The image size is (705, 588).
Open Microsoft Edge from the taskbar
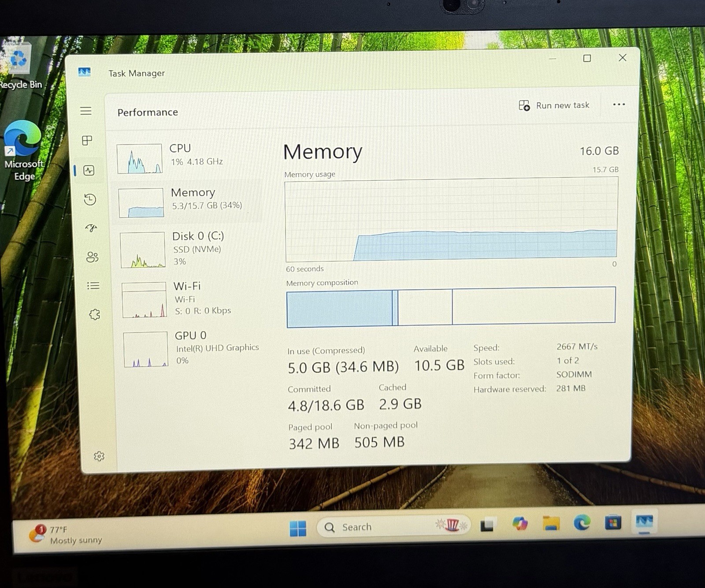582,523
